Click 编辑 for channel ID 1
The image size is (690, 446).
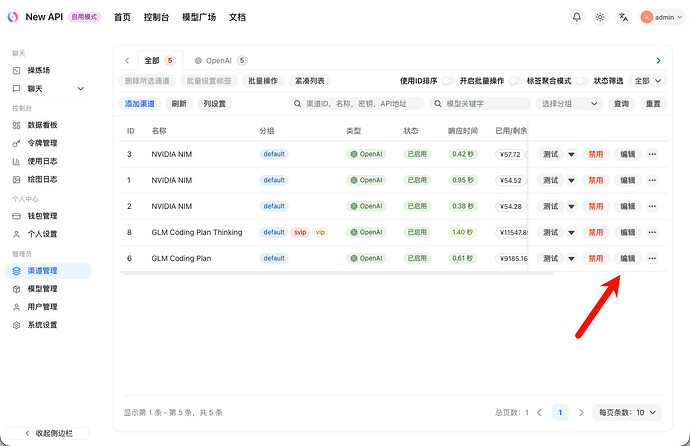(x=628, y=180)
